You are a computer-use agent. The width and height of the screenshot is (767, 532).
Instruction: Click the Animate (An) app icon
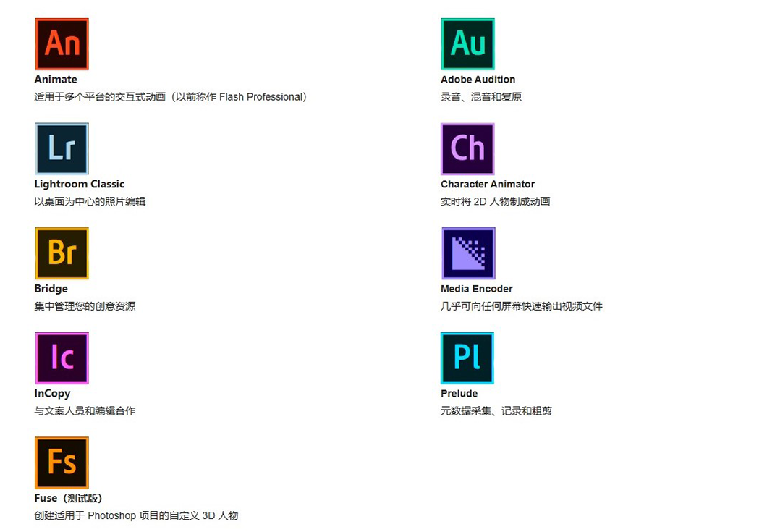click(62, 44)
